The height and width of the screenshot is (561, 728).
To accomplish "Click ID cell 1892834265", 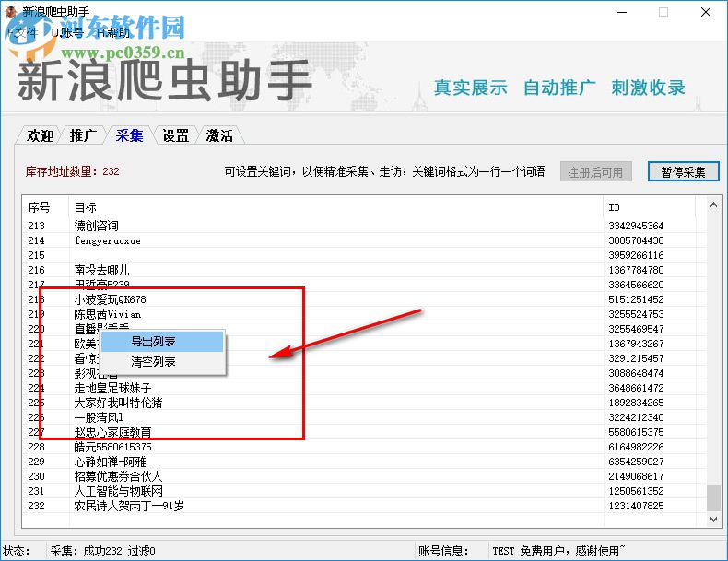I will pos(636,403).
